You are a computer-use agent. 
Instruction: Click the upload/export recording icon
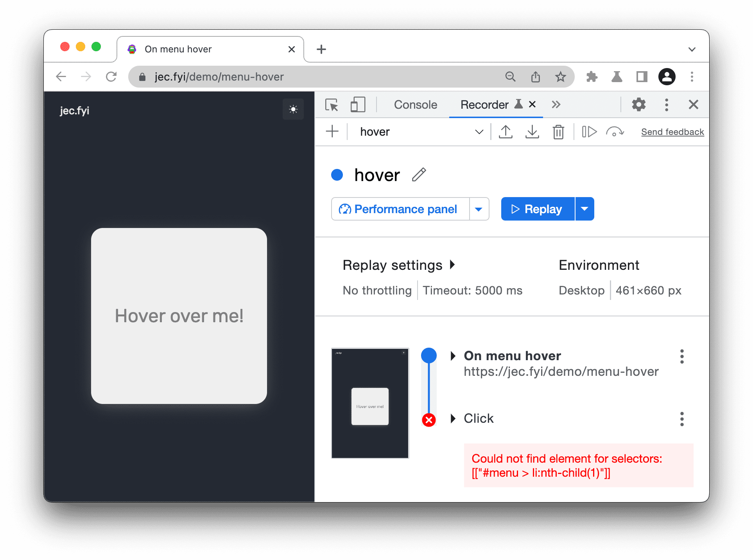[x=504, y=131]
